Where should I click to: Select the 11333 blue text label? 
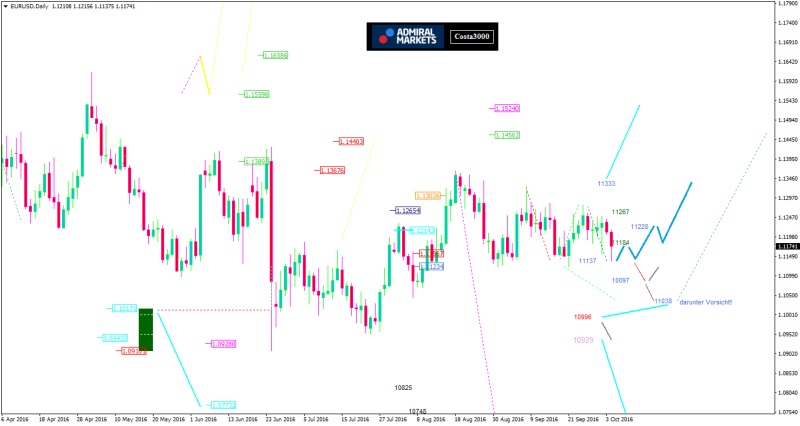coord(606,184)
